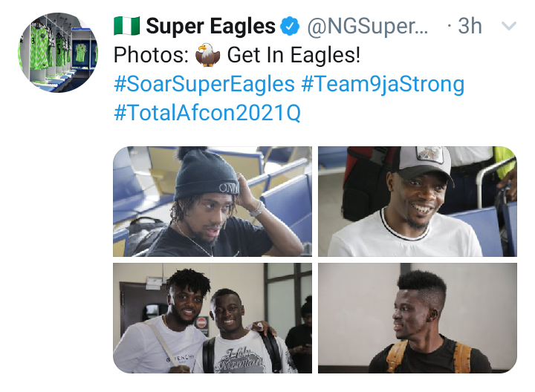
Task: Open the Super Eagles display name
Action: coord(210,26)
